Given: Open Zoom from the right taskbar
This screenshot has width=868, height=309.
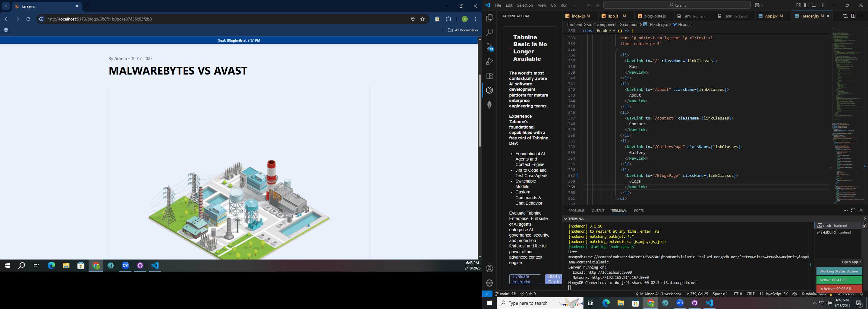Looking at the screenshot, I should (x=680, y=303).
